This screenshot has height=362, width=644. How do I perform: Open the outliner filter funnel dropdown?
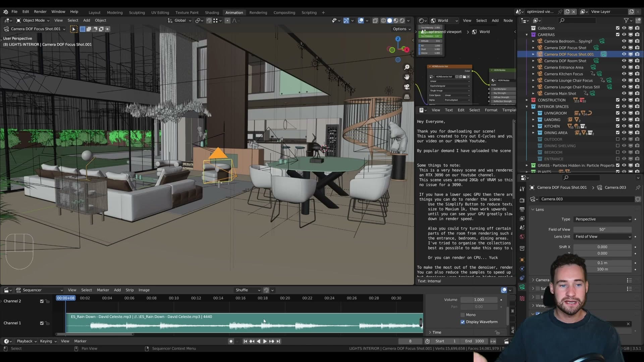[x=628, y=20]
